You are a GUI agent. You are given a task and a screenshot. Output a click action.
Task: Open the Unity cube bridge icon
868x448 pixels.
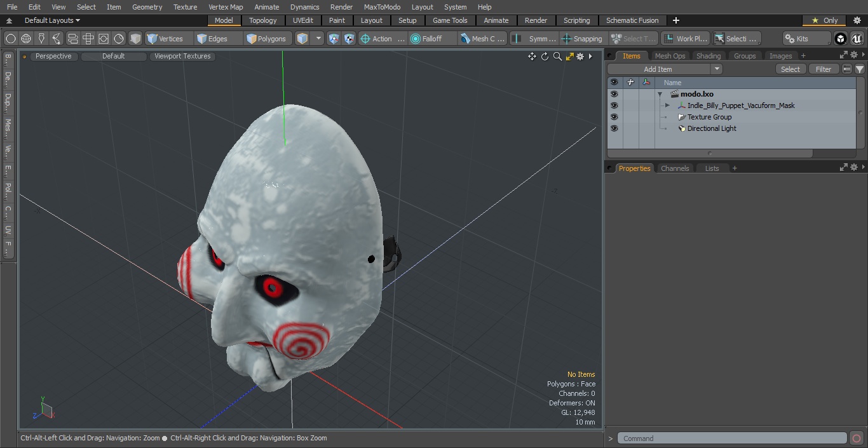tap(841, 39)
